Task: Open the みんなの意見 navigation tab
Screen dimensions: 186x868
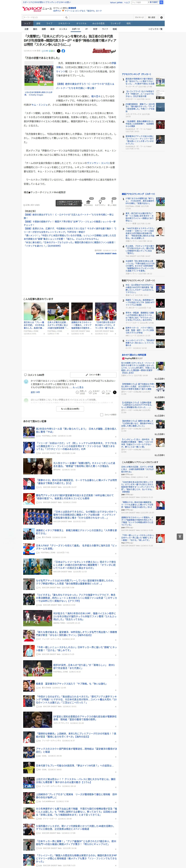Action: pyautogui.click(x=99, y=24)
